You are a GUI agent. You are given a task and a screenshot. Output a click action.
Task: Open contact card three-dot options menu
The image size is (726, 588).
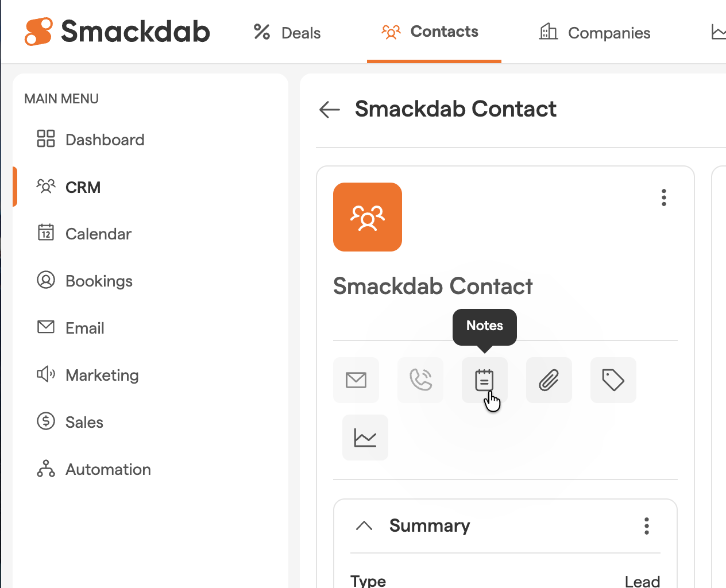point(664,198)
